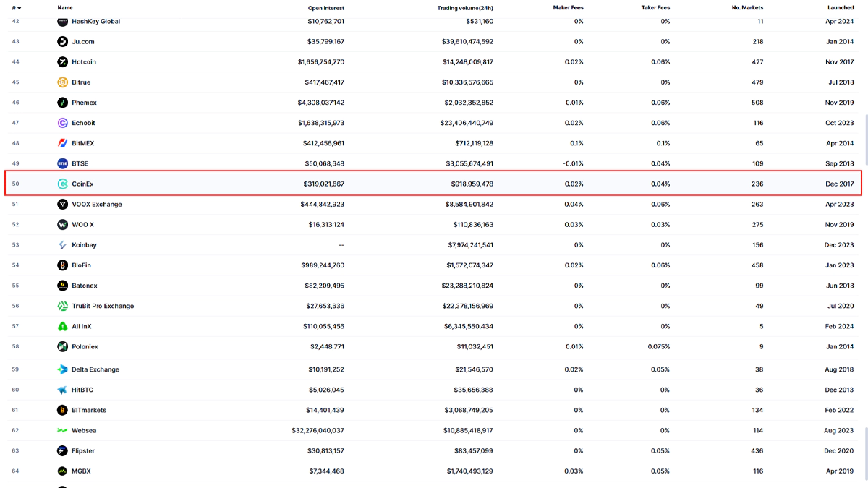
Task: Sort table by Open Interest header
Action: (326, 8)
